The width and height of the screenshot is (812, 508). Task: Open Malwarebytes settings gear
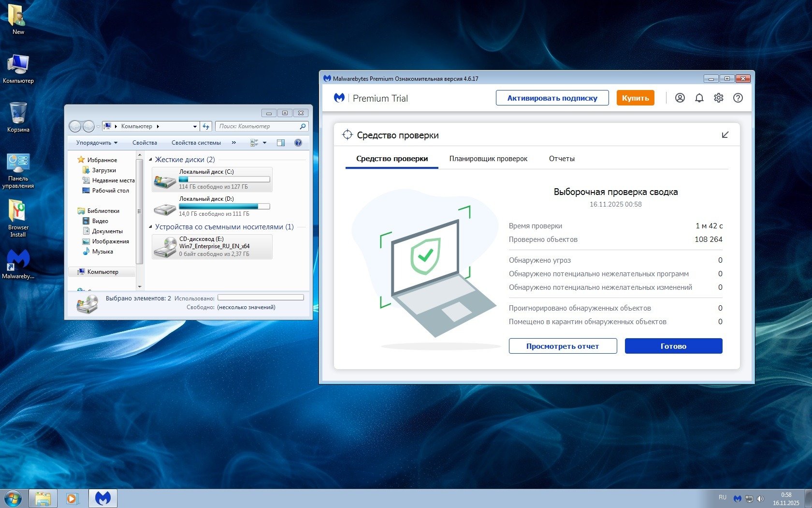[719, 98]
